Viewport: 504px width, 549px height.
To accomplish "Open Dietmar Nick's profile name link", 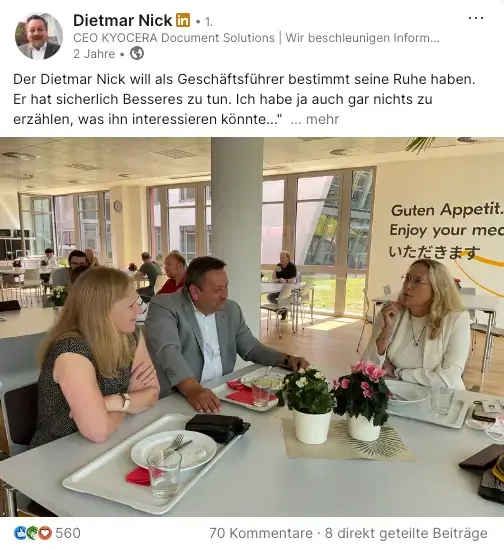I will [123, 20].
